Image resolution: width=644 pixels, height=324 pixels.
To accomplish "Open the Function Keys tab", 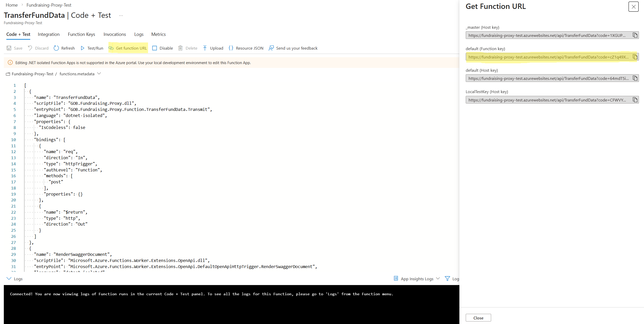I will (x=81, y=34).
